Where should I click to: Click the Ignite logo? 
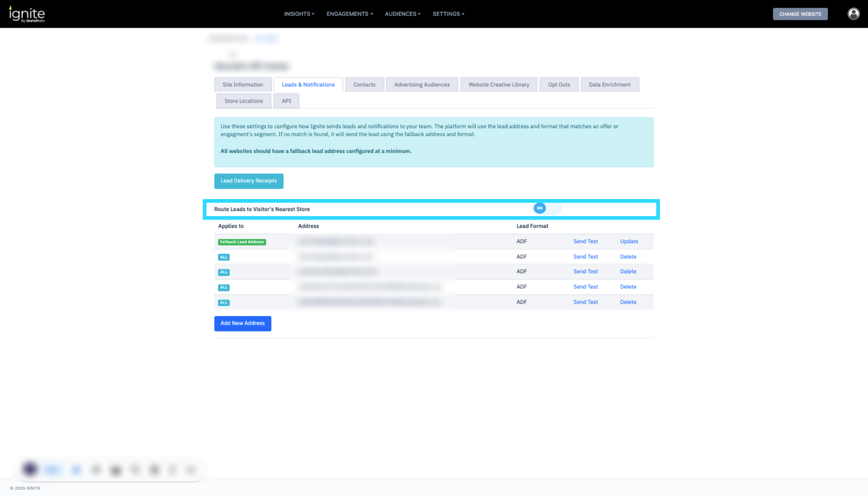click(27, 14)
